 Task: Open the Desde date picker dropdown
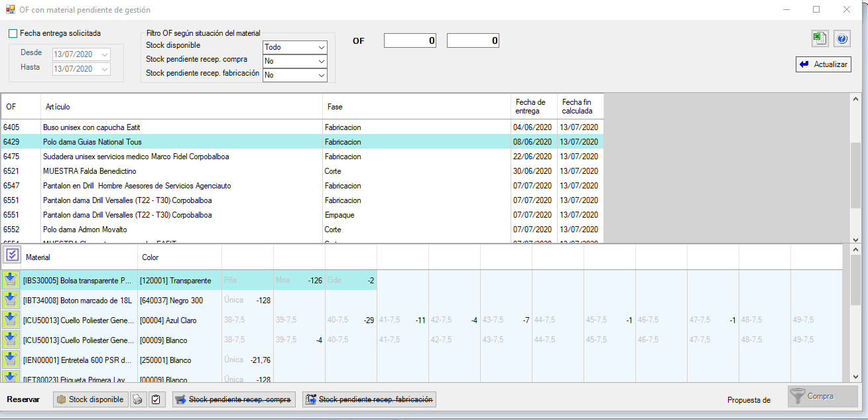[x=105, y=54]
